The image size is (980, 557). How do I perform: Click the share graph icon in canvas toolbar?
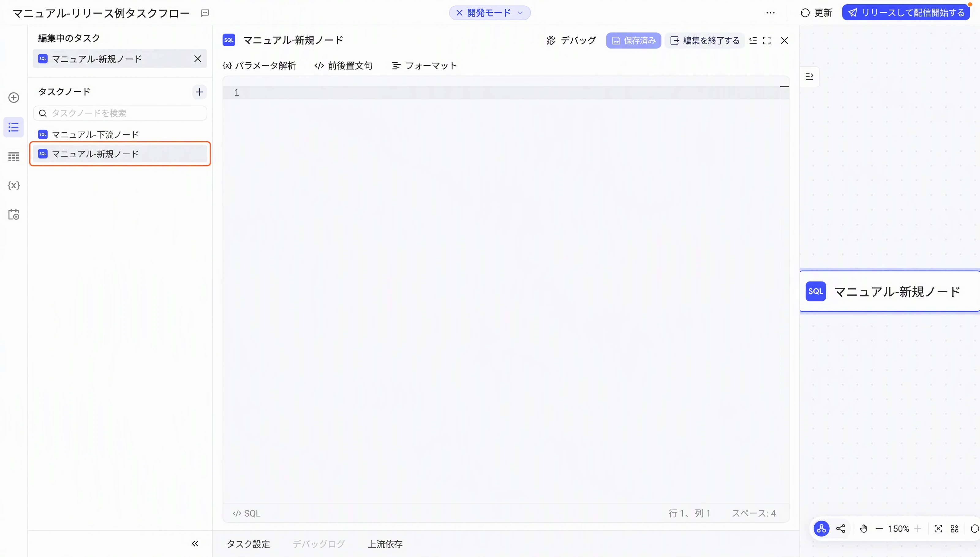tap(841, 529)
